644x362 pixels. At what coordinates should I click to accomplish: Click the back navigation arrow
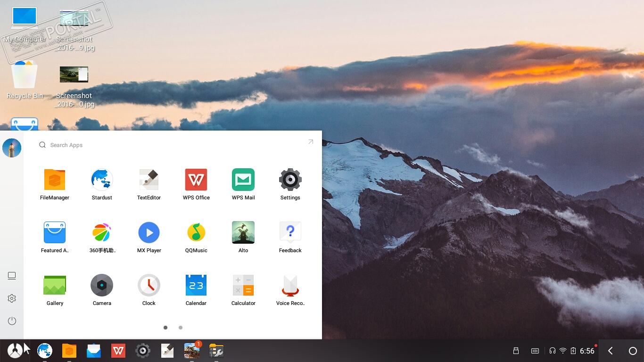tap(611, 351)
